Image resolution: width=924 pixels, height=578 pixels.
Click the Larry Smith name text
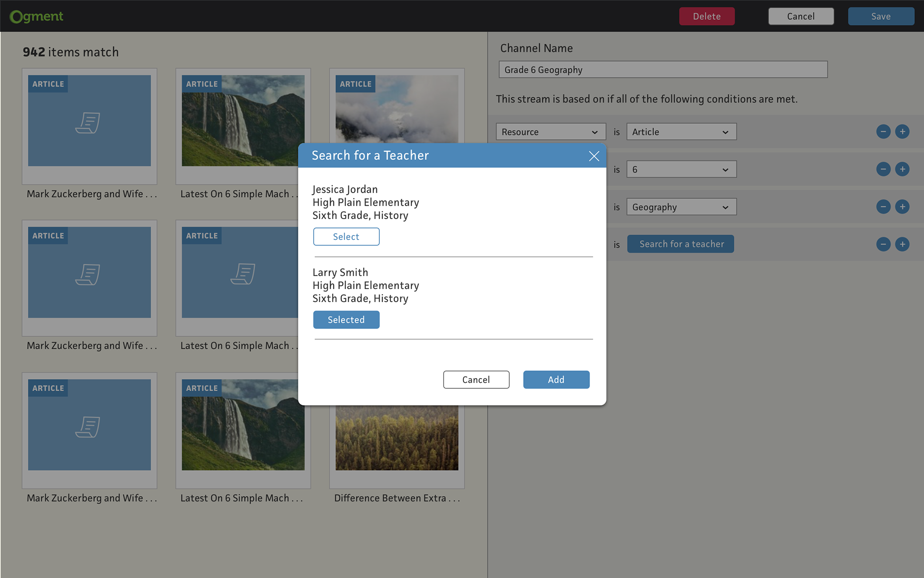[340, 273]
